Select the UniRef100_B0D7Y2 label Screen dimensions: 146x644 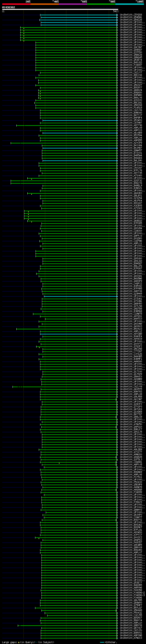click(x=131, y=520)
